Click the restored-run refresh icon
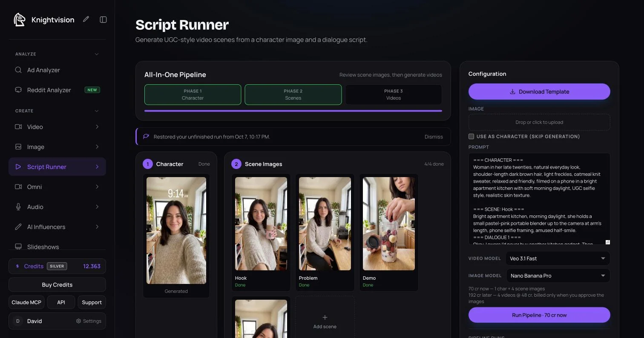The height and width of the screenshot is (338, 644). pyautogui.click(x=146, y=137)
